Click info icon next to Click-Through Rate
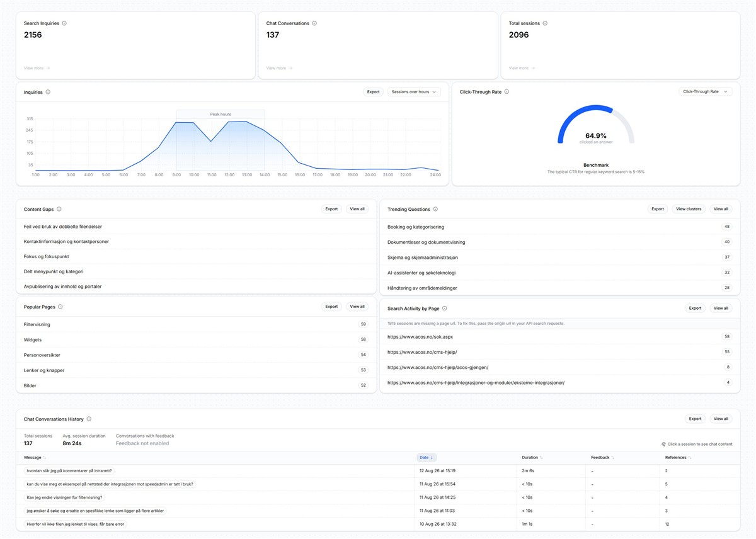This screenshot has width=756, height=539. [507, 92]
